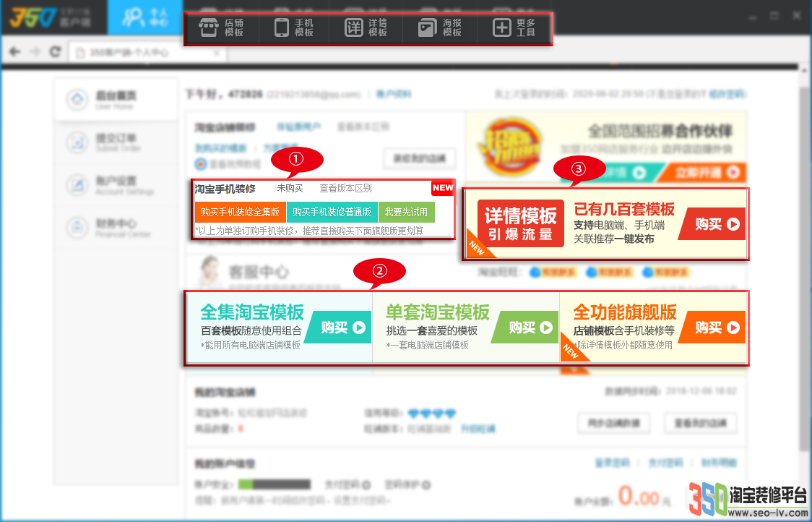
Task: Click the 我要先试用 button
Action: pos(407,212)
